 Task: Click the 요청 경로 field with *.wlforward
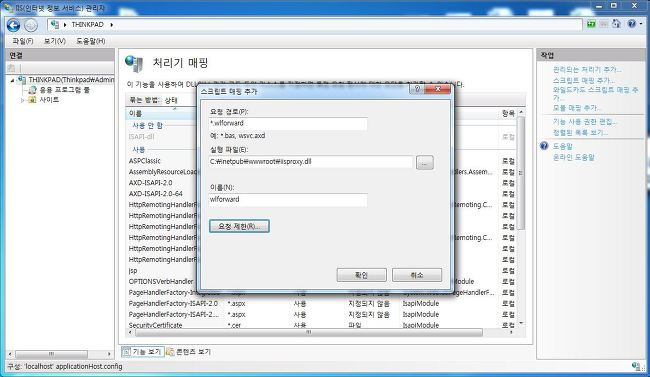(x=288, y=124)
